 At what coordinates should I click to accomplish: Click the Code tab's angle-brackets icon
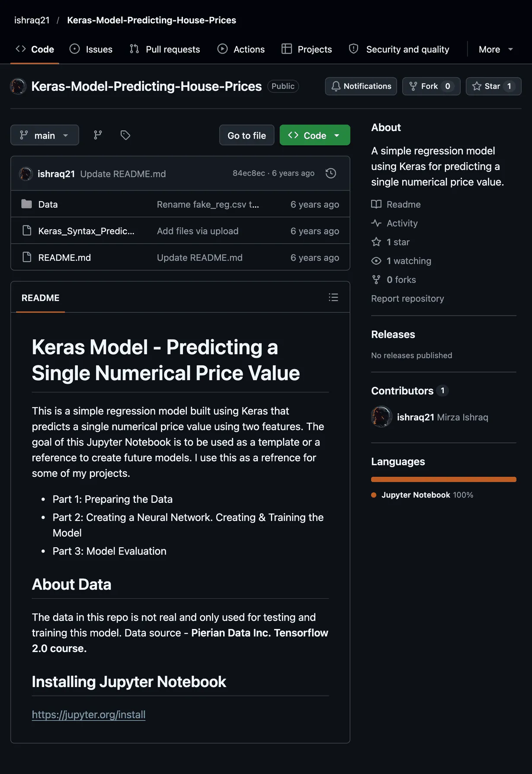(x=21, y=49)
